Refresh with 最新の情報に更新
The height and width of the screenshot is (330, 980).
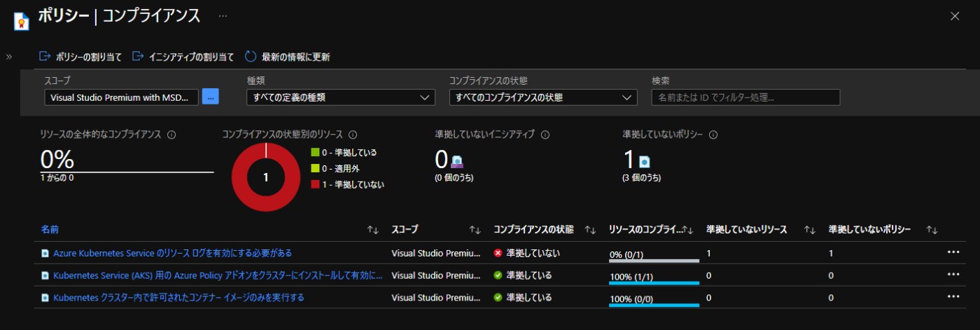click(287, 57)
